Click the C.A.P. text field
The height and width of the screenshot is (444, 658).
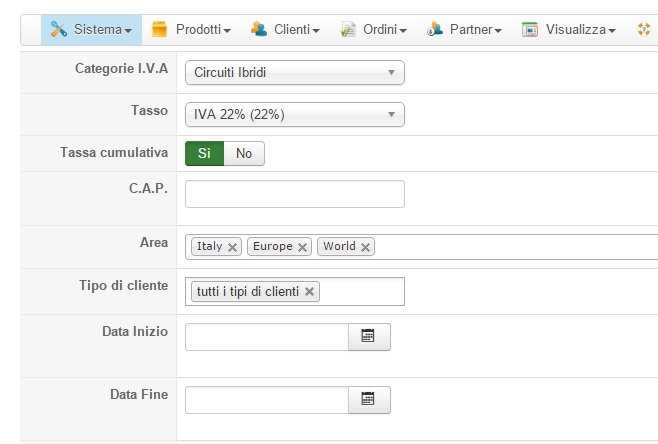pos(294,194)
